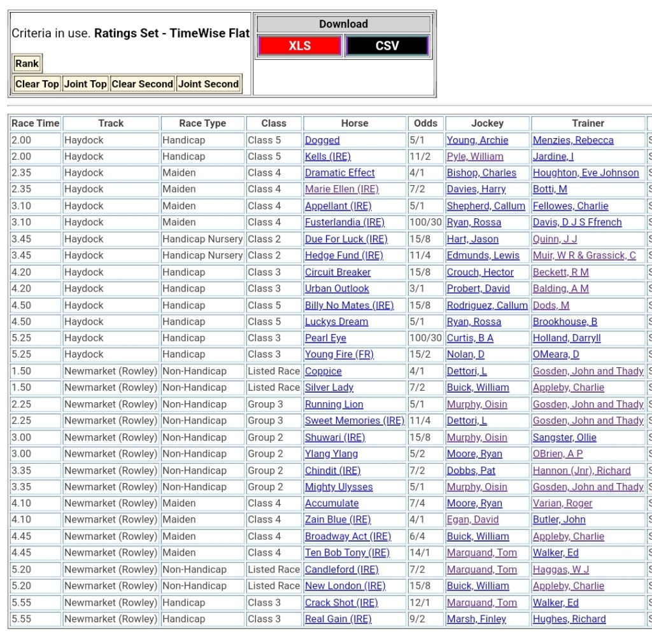
Task: Click the Odds column header
Action: pyautogui.click(x=425, y=123)
